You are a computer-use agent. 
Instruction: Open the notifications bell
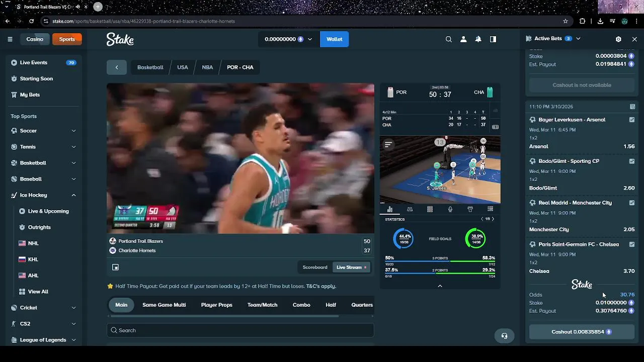[x=478, y=39]
